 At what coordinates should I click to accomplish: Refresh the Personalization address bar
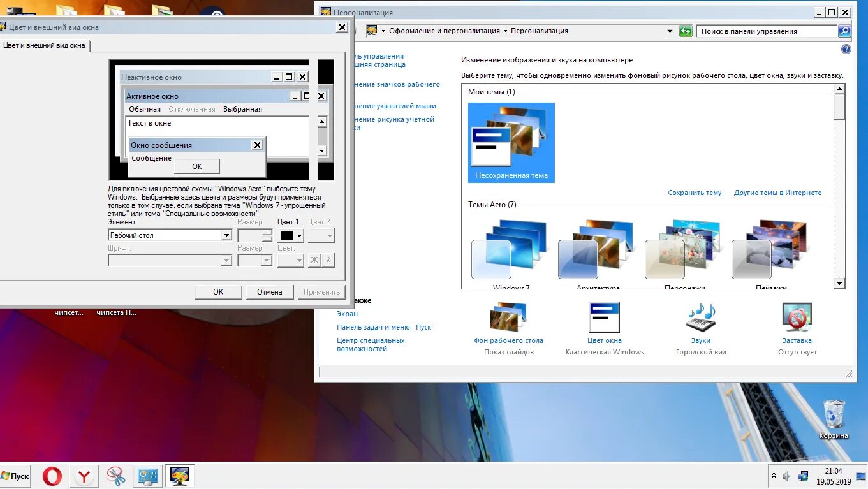click(686, 31)
